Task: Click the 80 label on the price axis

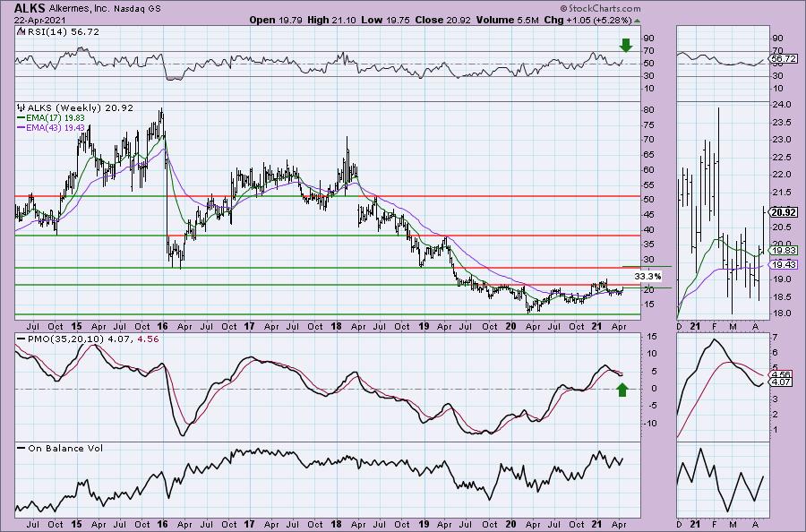Action: pos(648,110)
